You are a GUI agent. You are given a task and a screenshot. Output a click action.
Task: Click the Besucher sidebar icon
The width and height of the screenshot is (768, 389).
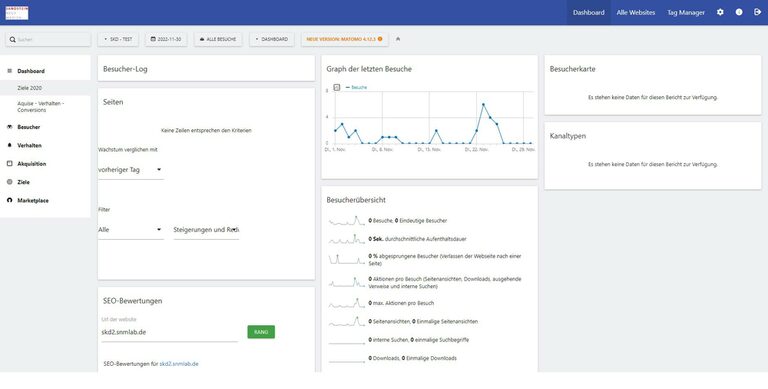(x=9, y=127)
